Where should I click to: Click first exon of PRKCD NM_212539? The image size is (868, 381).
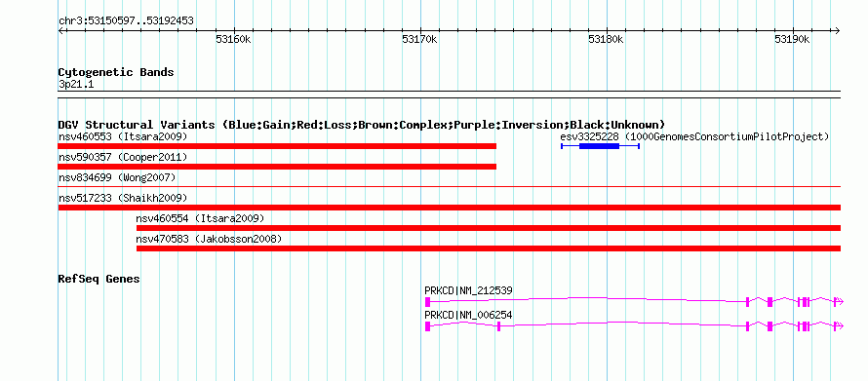click(428, 301)
